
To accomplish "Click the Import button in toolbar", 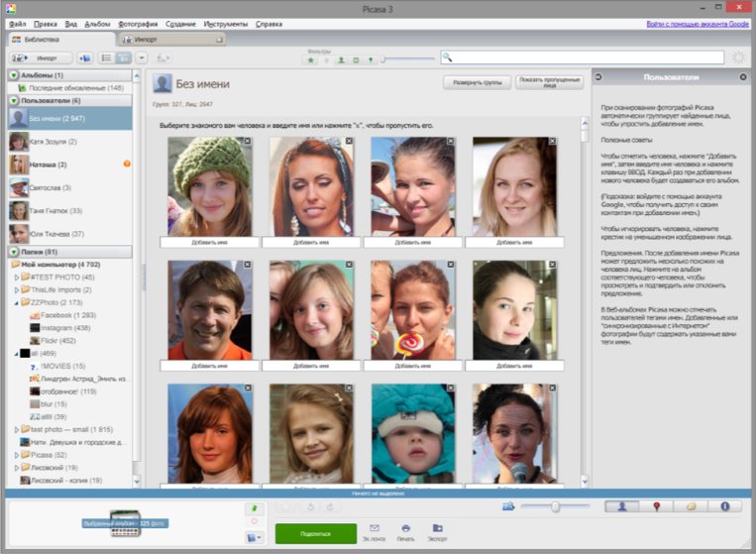I will [x=41, y=58].
